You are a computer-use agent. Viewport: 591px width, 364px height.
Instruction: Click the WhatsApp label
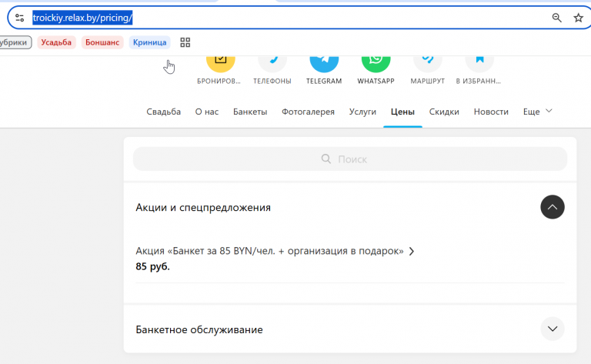(376, 81)
